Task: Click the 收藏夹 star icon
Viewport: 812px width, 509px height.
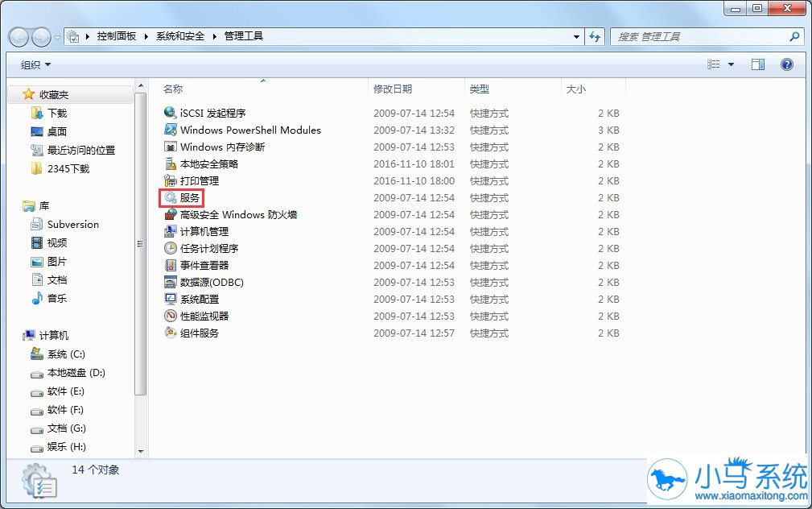Action: tap(28, 93)
